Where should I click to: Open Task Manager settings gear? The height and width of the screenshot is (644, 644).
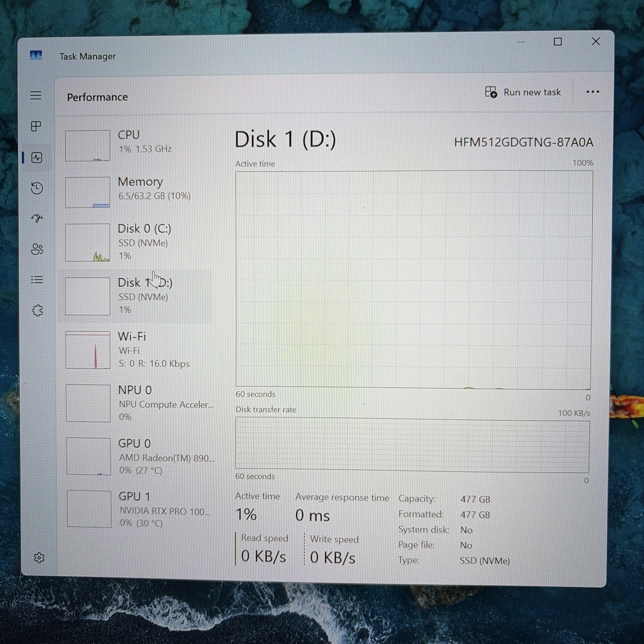coord(39,557)
